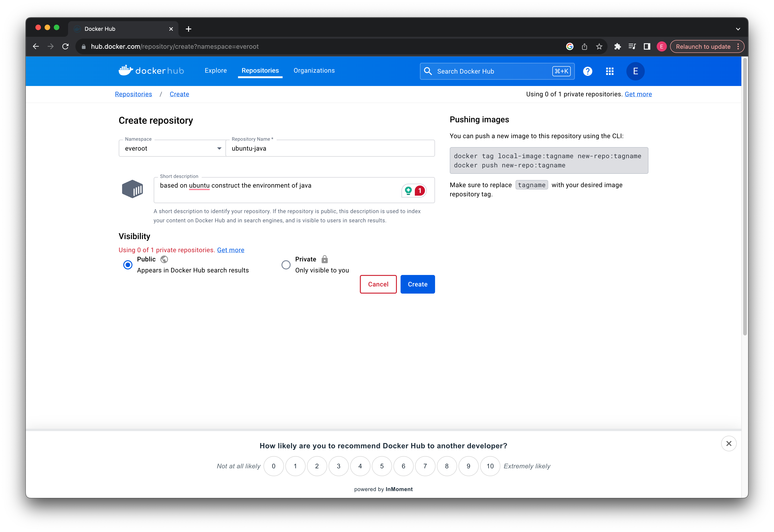Rate likelihood 2 in survey
774x532 pixels.
click(317, 466)
